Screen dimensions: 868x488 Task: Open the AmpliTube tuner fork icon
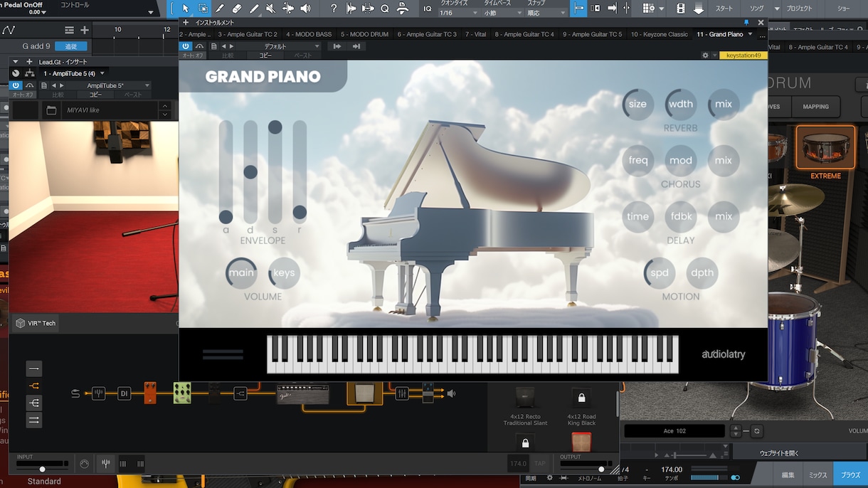click(x=105, y=464)
